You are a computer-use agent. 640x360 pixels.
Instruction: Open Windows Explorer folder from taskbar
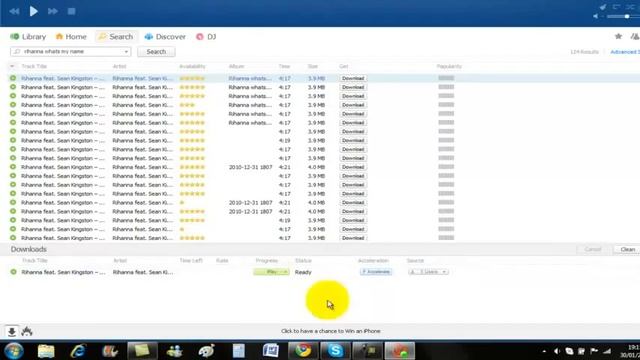pos(46,351)
